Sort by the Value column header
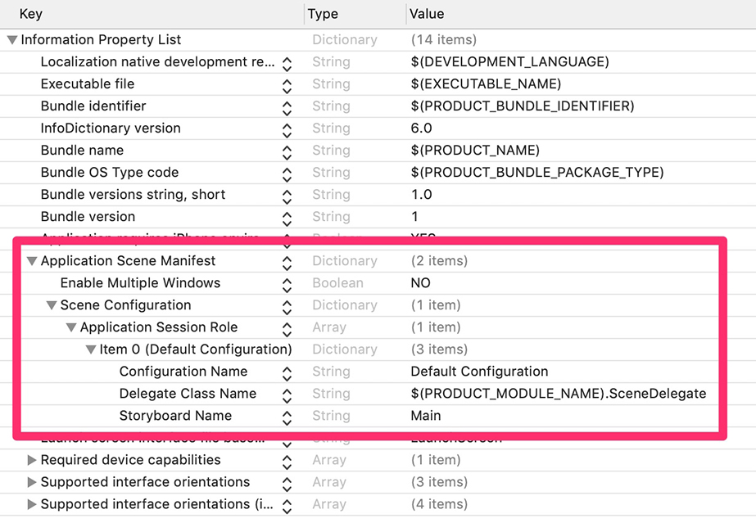Screen dimensions: 756x532 (427, 14)
